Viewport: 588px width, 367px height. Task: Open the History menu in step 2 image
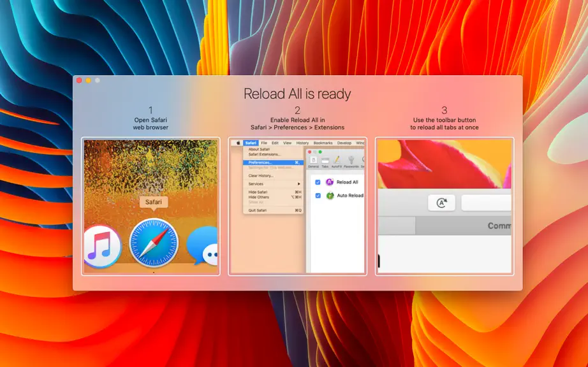(302, 143)
